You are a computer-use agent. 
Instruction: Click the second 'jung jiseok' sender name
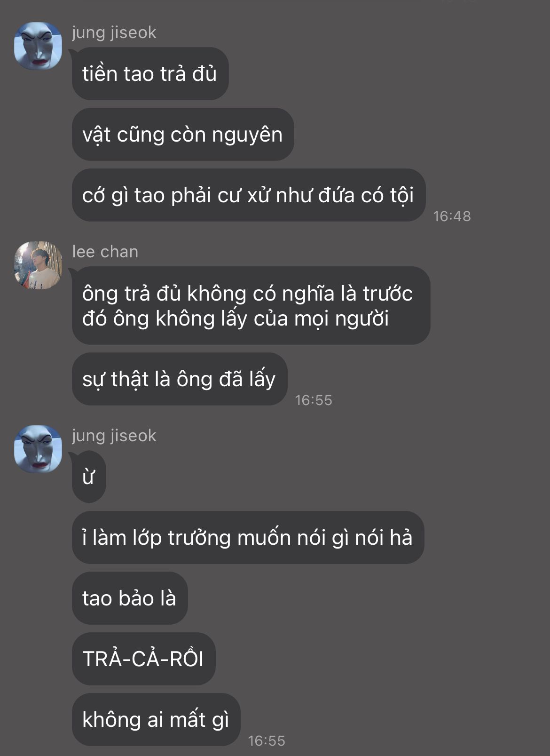(114, 436)
